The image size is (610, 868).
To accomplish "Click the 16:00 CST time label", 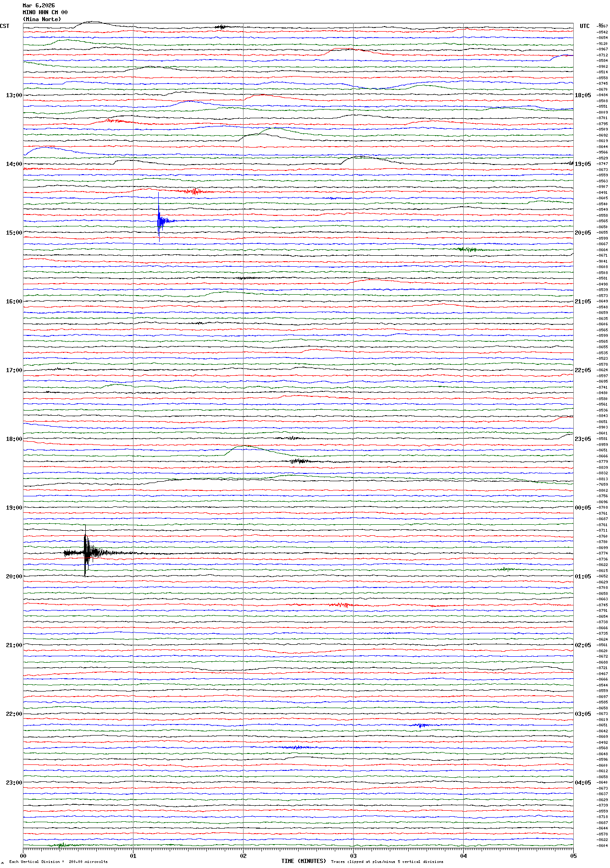I will [x=14, y=302].
